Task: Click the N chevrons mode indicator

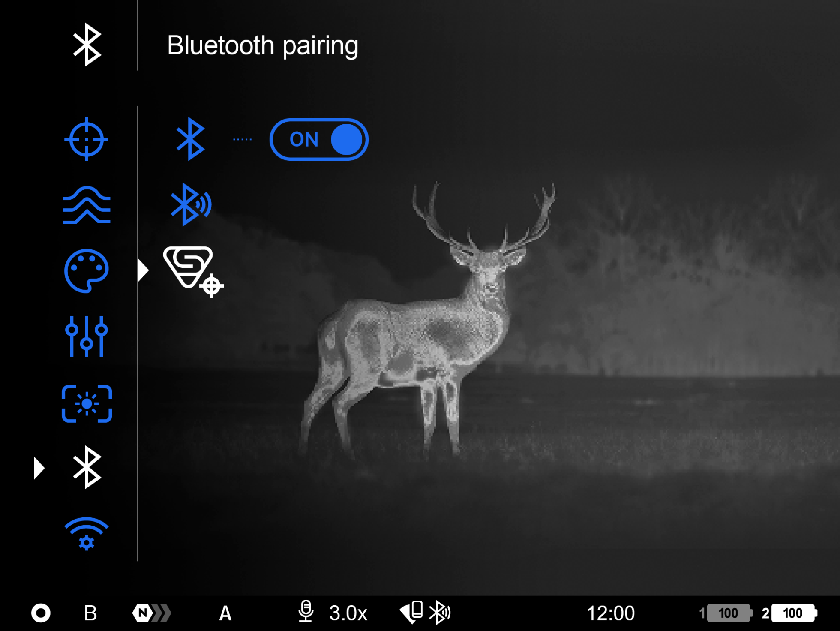Action: click(x=151, y=613)
